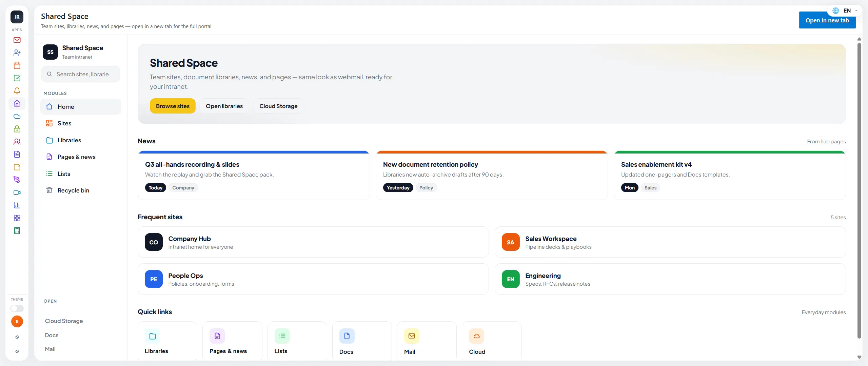Open Docs link under Open section
868x366 pixels.
click(x=52, y=335)
